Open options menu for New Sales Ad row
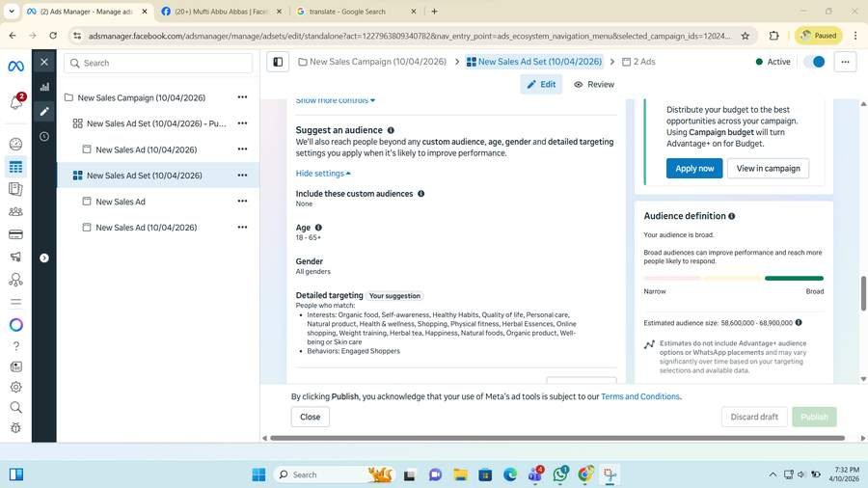This screenshot has height=488, width=868. (242, 202)
